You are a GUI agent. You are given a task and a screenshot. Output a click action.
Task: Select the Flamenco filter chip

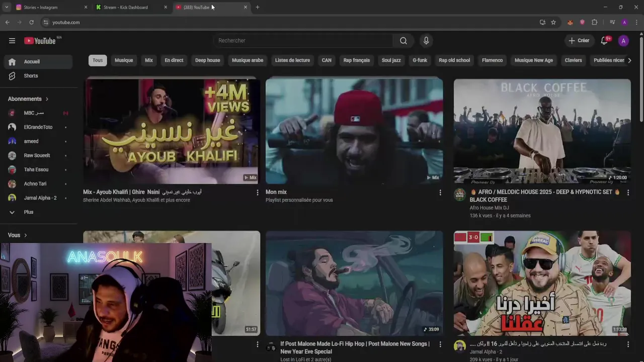(492, 60)
